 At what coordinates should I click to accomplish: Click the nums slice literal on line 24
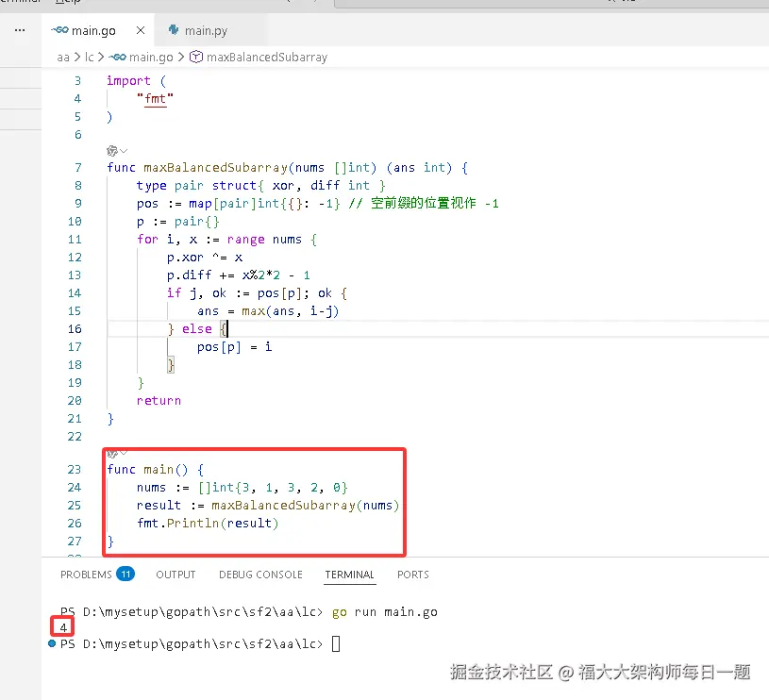point(274,488)
